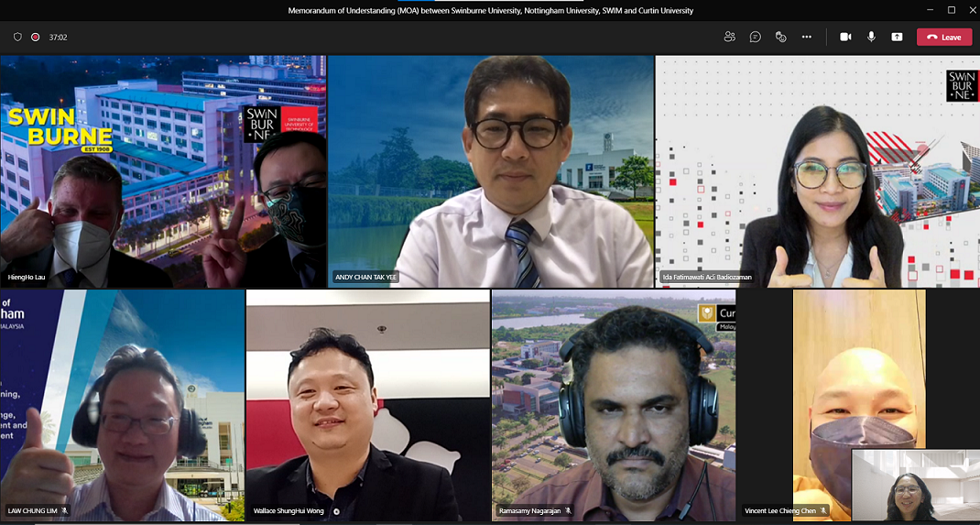The width and height of the screenshot is (980, 525).
Task: Maximize the Teams meeting window
Action: [x=952, y=10]
